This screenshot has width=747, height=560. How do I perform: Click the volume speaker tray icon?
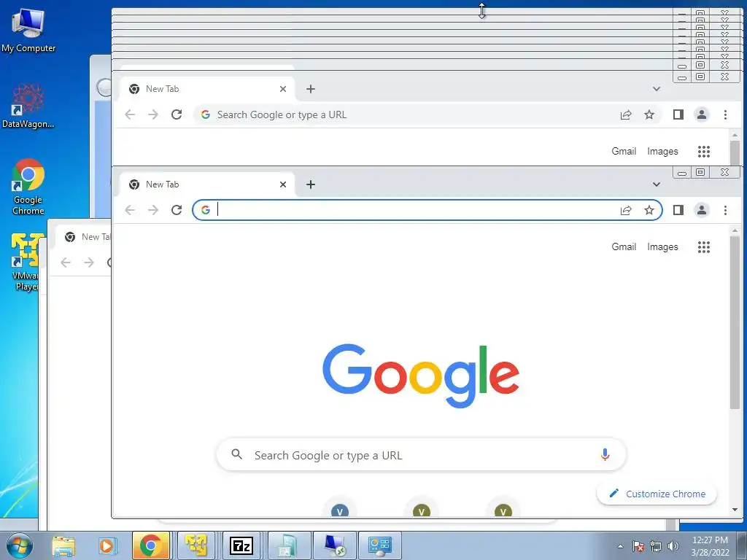coord(673,546)
